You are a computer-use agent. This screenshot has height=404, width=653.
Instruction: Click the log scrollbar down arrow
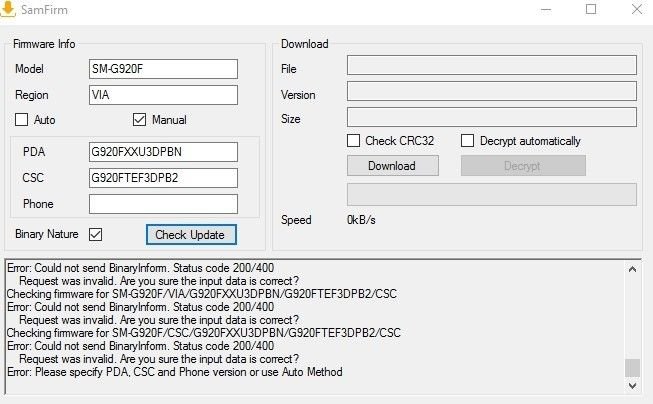[632, 386]
